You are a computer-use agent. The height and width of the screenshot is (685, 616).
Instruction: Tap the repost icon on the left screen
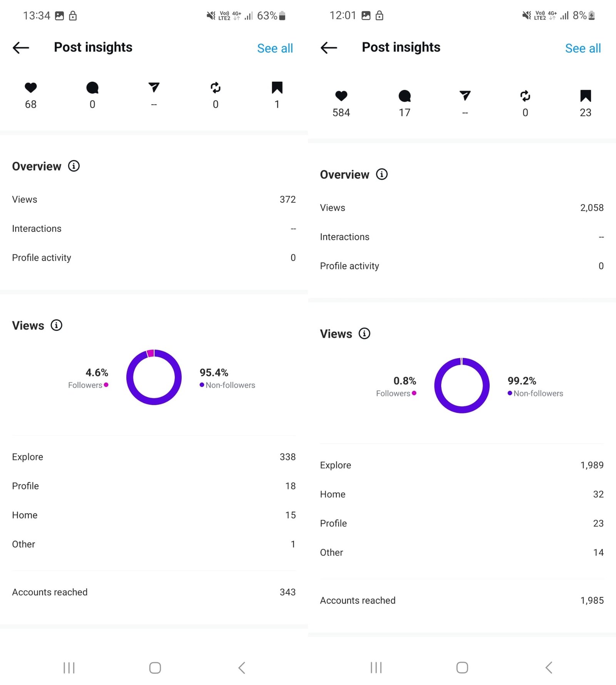(x=216, y=88)
